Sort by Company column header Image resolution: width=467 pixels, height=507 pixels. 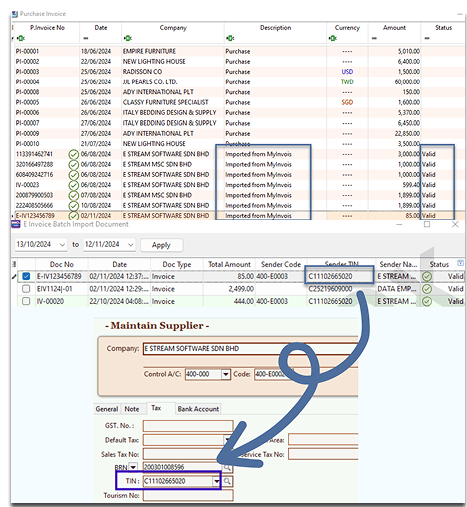[x=173, y=28]
